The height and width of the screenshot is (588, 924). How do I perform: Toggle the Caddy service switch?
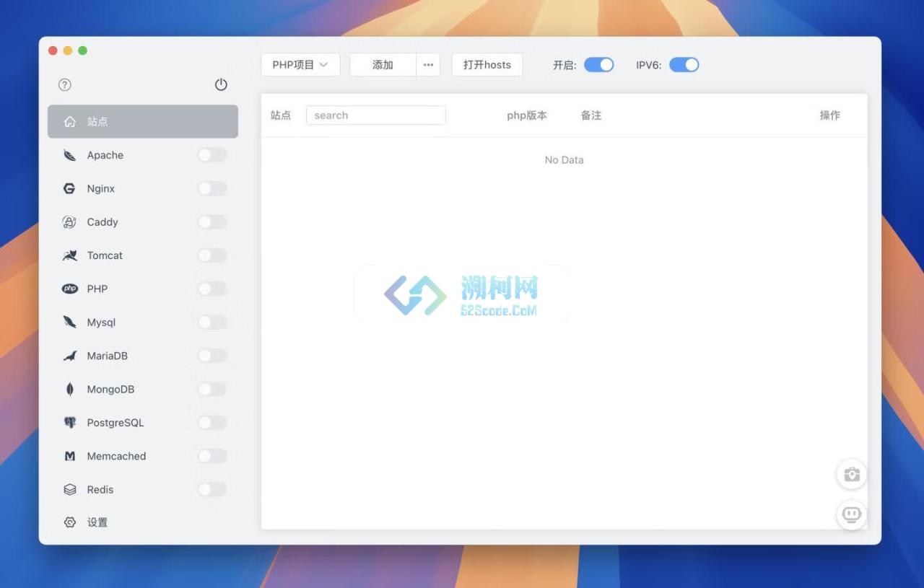click(x=212, y=222)
